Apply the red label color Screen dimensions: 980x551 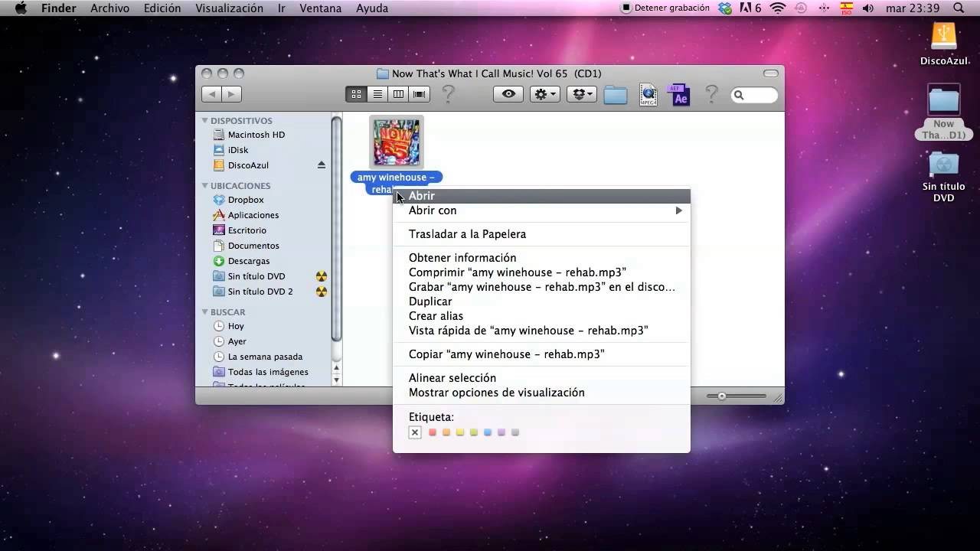coord(433,432)
